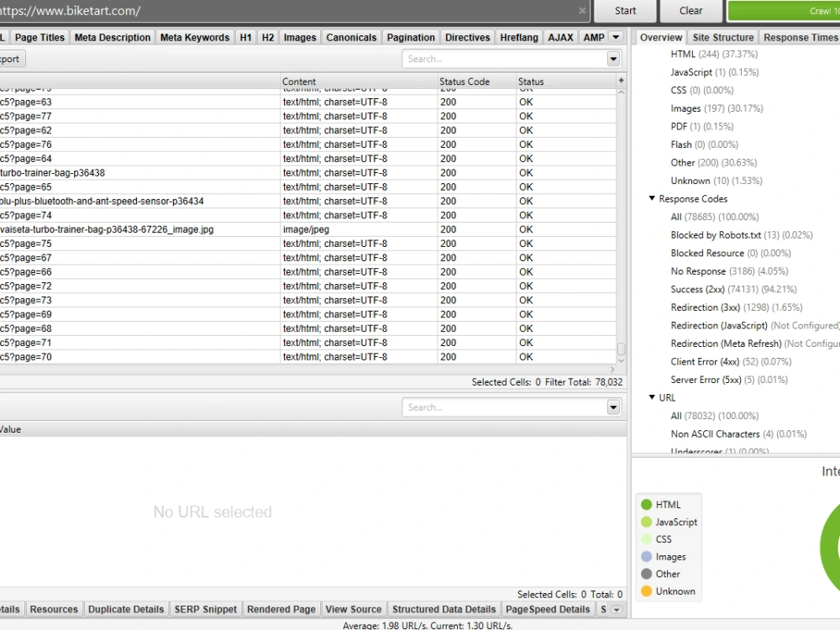Screen dimensions: 840x630
Task: Select Server Error (5xx) filter
Action: (x=729, y=380)
